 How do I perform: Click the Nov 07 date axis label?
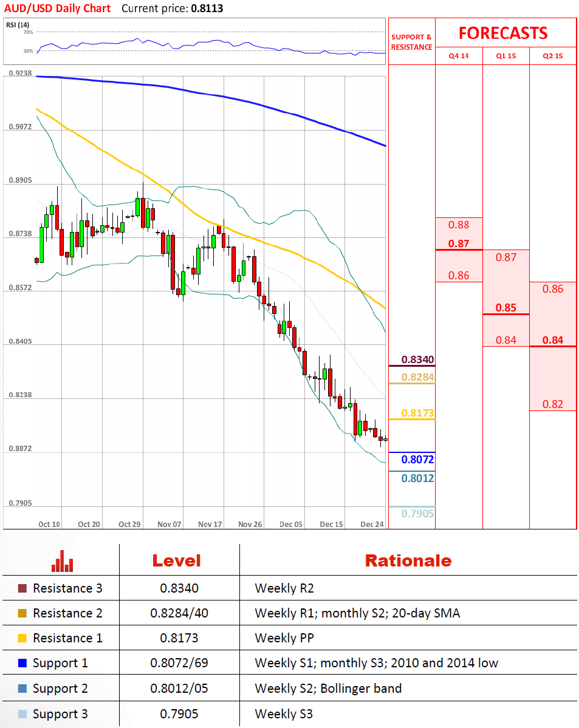[169, 524]
